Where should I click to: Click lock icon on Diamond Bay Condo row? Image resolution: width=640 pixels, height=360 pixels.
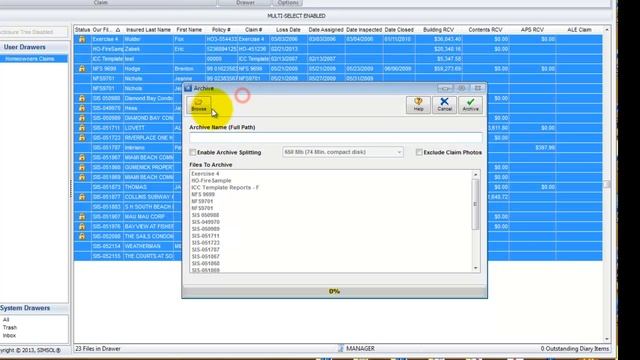tap(82, 98)
